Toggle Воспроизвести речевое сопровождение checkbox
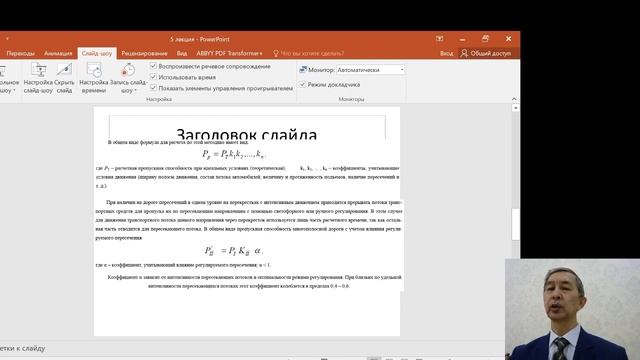640x360 pixels. tap(153, 66)
